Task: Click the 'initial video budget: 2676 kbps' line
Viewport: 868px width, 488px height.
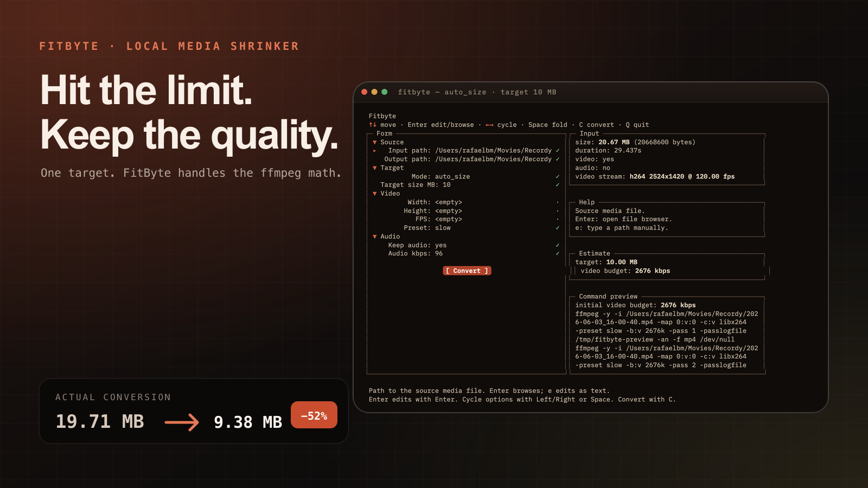Action: pyautogui.click(x=635, y=305)
